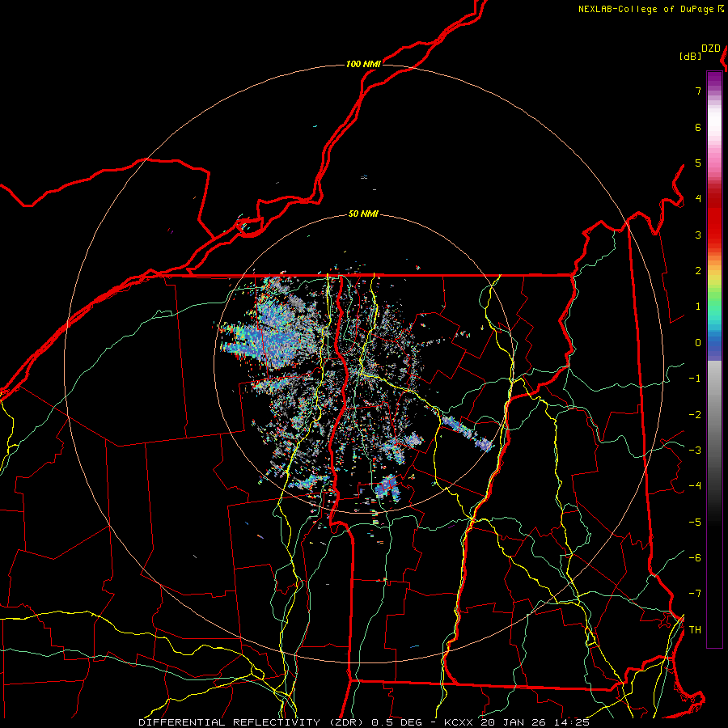The height and width of the screenshot is (728, 728).
Task: Click the 0 value on color scale
Action: pos(698,343)
